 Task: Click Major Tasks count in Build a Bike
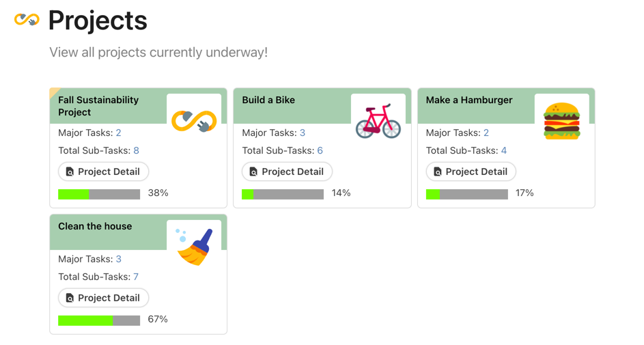tap(302, 133)
